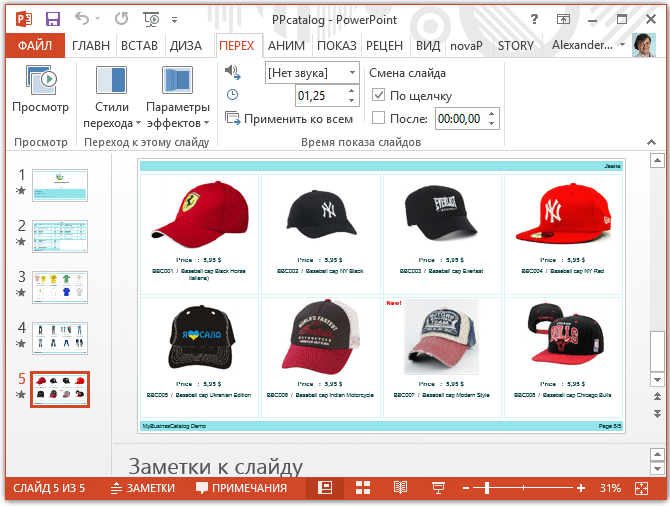Open the Alexander account dropdown arrow
Viewport: 670px width, 506px height.
point(623,44)
